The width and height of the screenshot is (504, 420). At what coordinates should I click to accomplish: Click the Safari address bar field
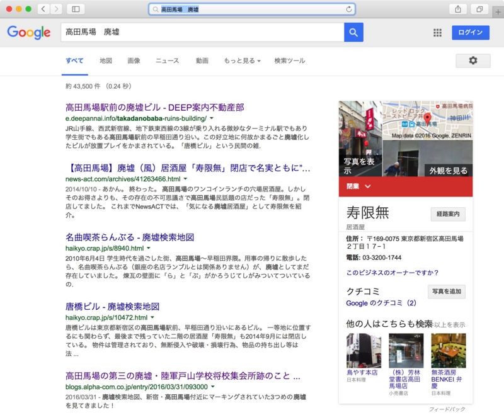[x=251, y=9]
